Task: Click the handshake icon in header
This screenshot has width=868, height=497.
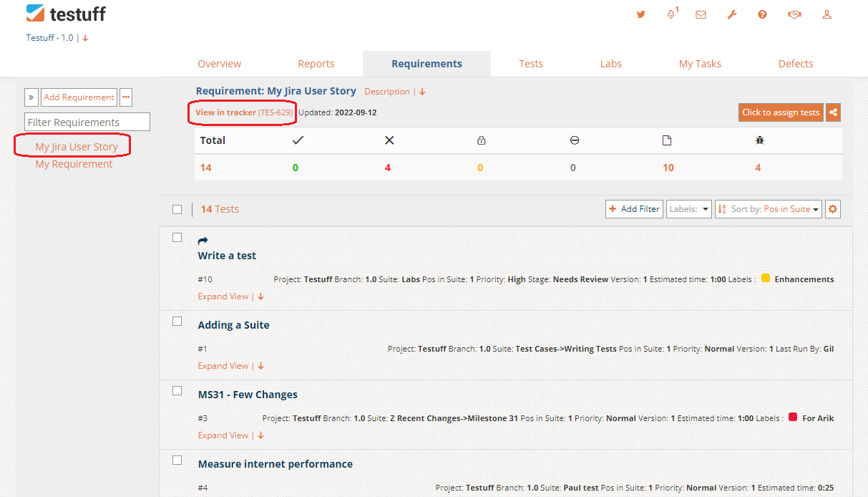Action: 794,14
